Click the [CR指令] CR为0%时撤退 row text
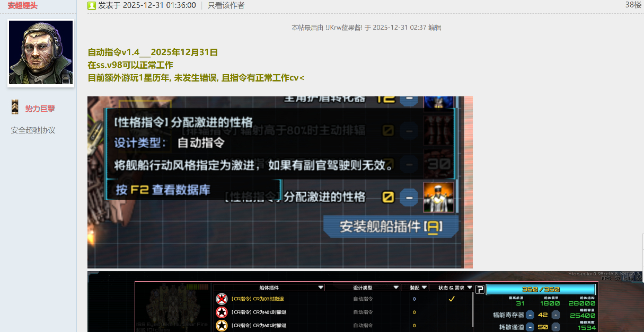The height and width of the screenshot is (332, 644). click(258, 299)
